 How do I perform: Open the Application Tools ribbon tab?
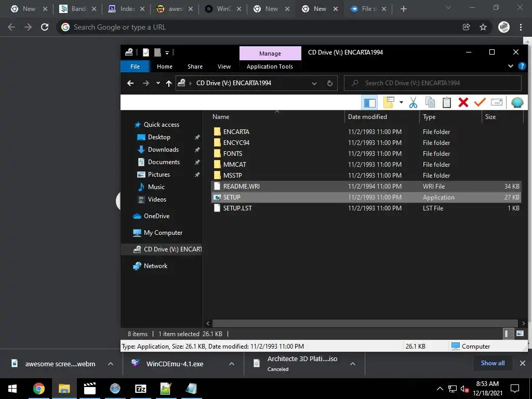[x=270, y=66]
